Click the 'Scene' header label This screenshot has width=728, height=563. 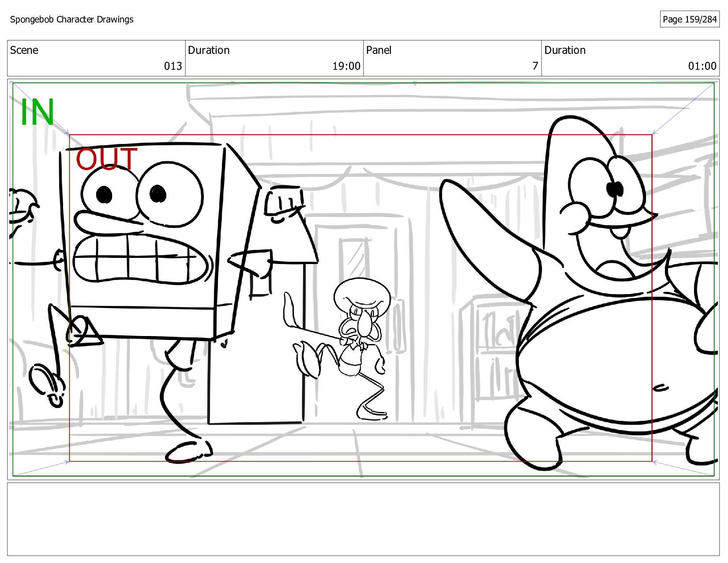coord(24,50)
